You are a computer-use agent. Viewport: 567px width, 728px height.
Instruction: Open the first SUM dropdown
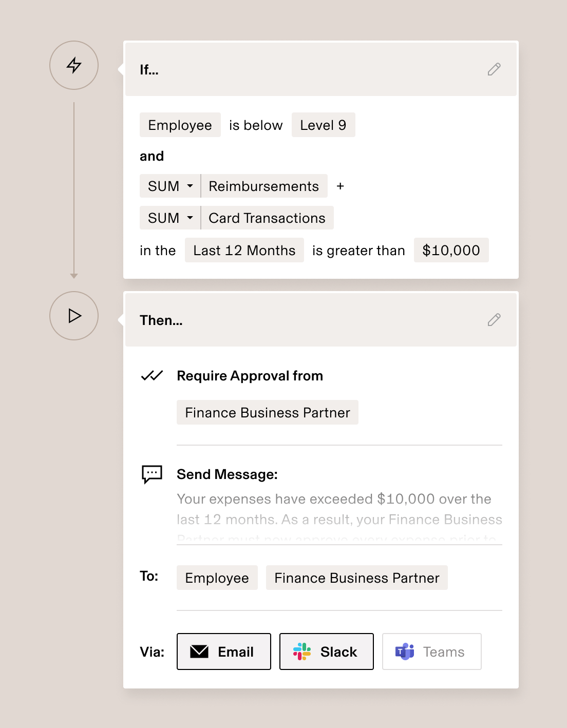169,186
